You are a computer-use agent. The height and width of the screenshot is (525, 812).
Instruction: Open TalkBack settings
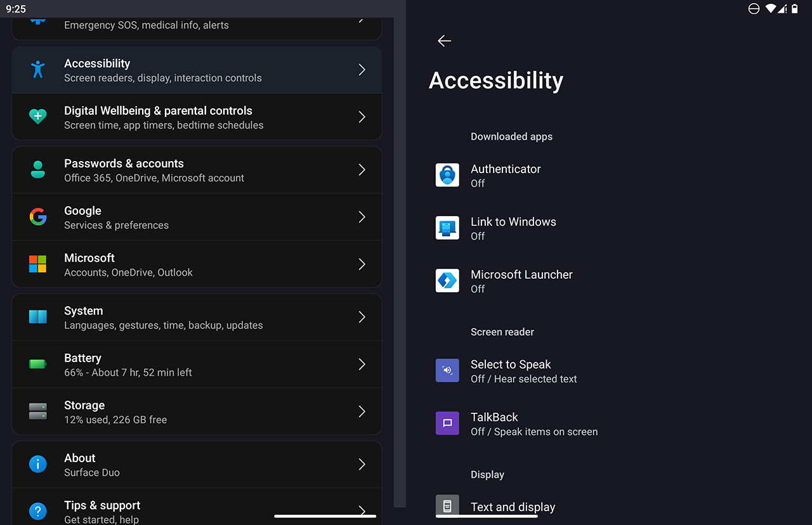(609, 423)
